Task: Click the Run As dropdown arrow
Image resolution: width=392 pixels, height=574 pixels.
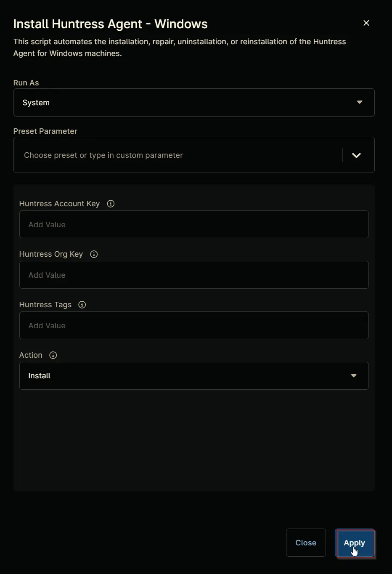Action: coord(360,102)
